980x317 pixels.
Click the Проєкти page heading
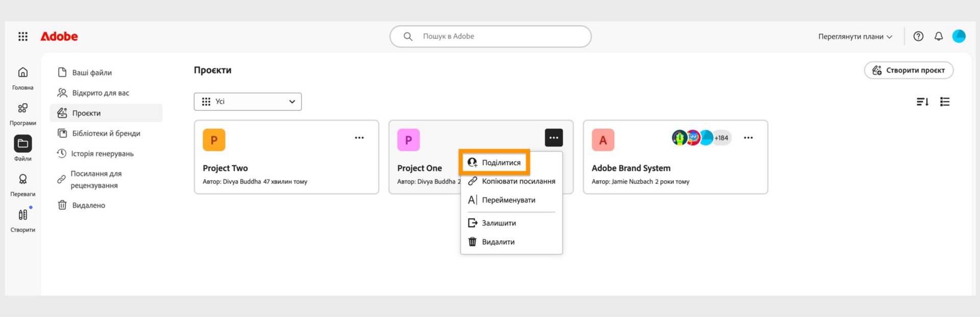point(212,70)
